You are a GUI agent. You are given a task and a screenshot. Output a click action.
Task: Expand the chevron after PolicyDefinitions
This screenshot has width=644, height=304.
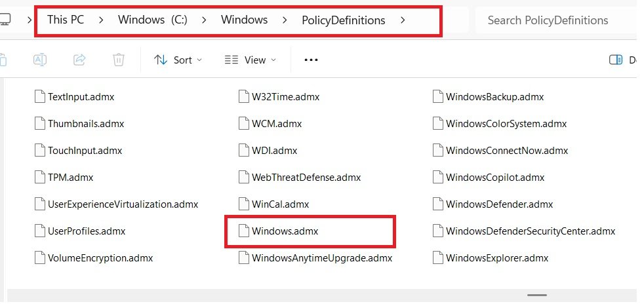403,20
